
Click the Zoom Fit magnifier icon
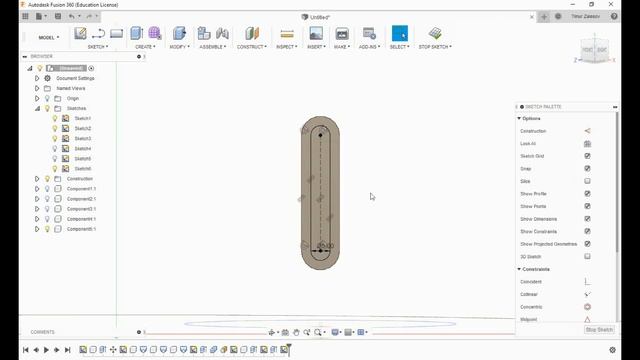click(x=318, y=332)
